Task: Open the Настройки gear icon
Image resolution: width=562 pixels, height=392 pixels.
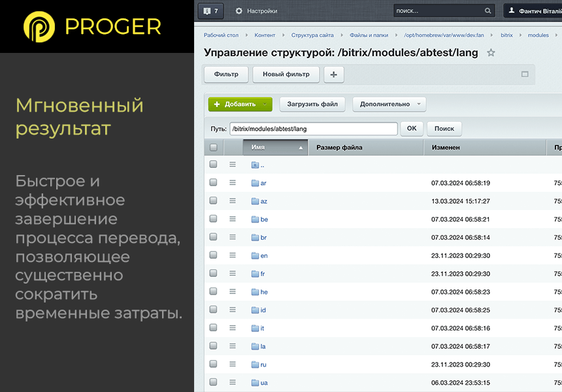Action: pos(239,10)
